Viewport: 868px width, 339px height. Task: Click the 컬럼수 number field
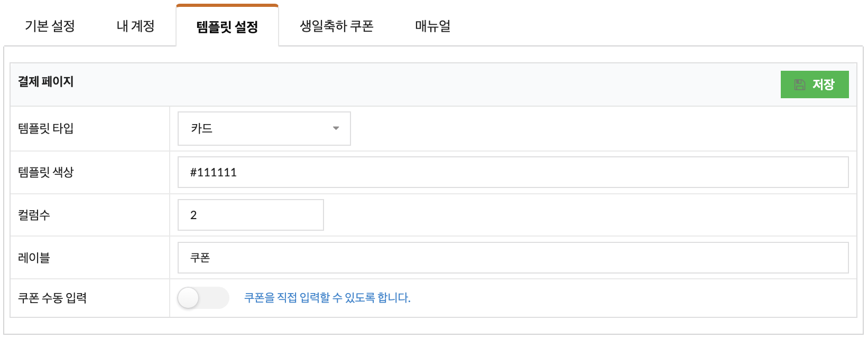coord(251,215)
